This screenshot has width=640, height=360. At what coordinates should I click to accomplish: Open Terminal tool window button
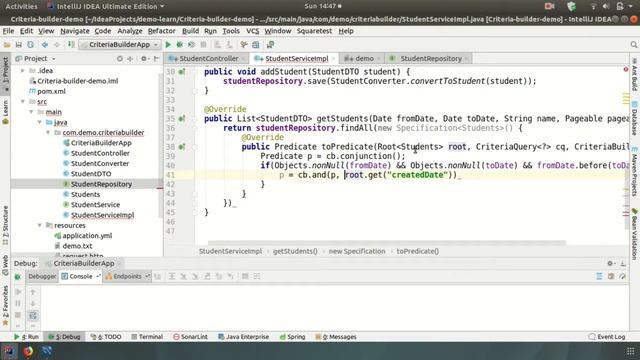tap(147, 337)
